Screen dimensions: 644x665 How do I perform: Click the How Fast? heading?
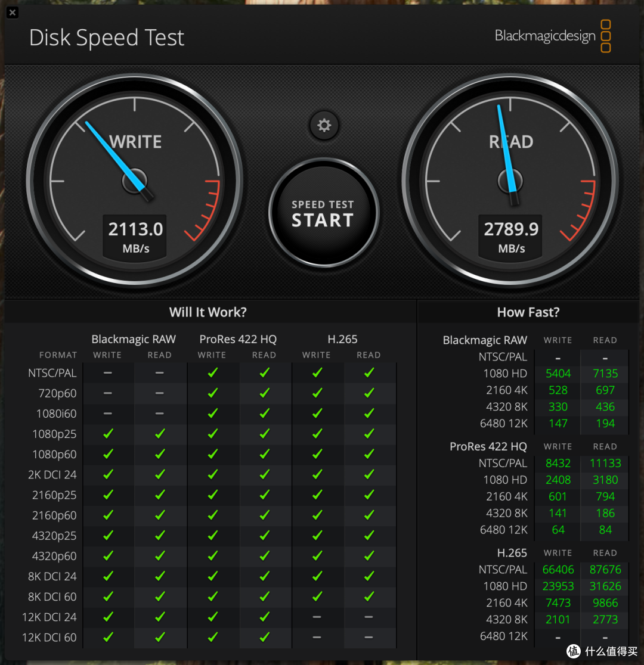[x=528, y=313]
